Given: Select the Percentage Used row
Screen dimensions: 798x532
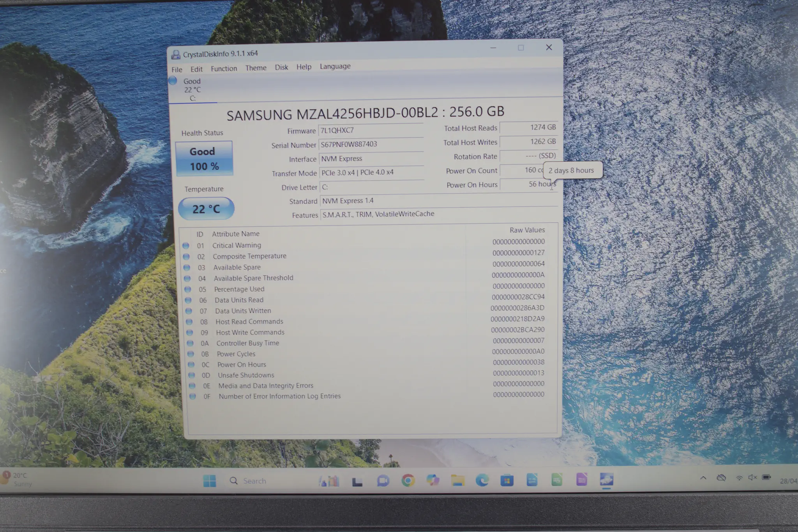Looking at the screenshot, I should pyautogui.click(x=364, y=288).
